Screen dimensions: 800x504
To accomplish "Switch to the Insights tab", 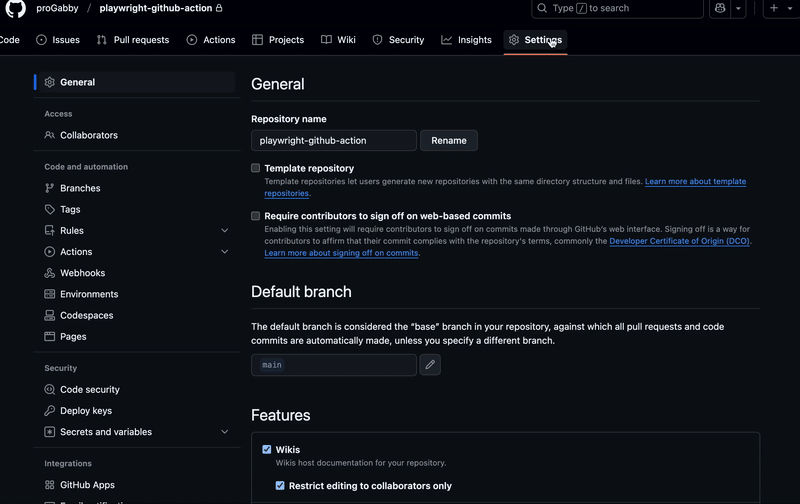I will coord(466,40).
